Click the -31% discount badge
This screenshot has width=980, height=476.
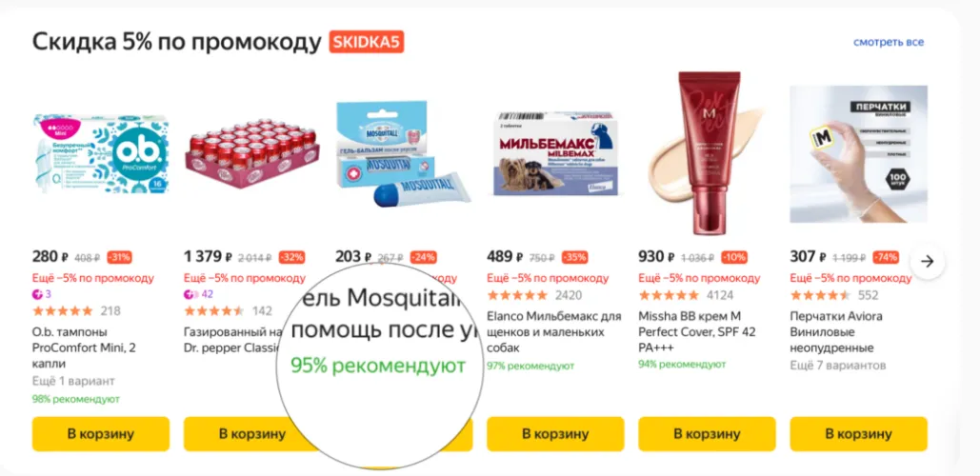click(119, 257)
